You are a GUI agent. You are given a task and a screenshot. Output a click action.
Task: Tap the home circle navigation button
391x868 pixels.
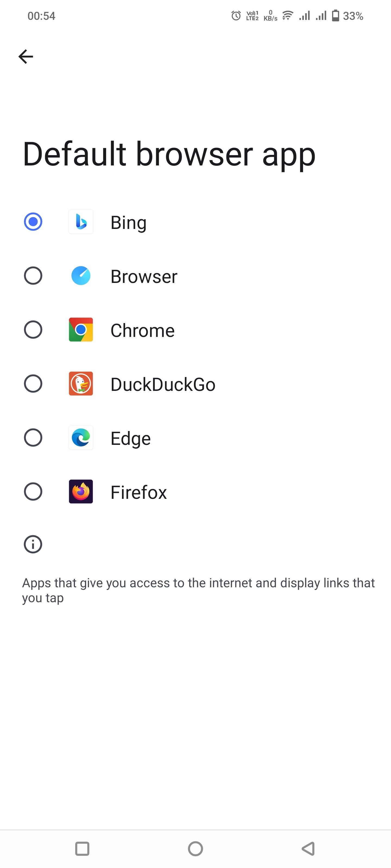(x=195, y=848)
